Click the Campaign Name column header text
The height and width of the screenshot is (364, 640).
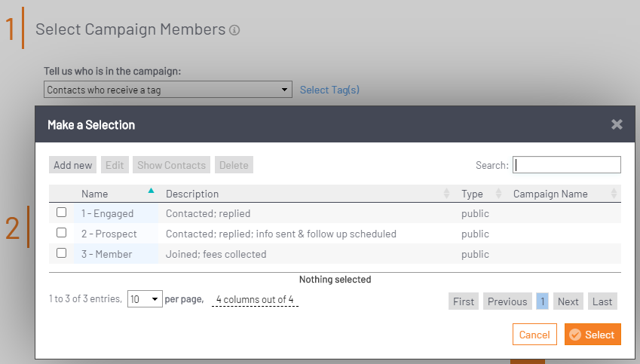550,194
